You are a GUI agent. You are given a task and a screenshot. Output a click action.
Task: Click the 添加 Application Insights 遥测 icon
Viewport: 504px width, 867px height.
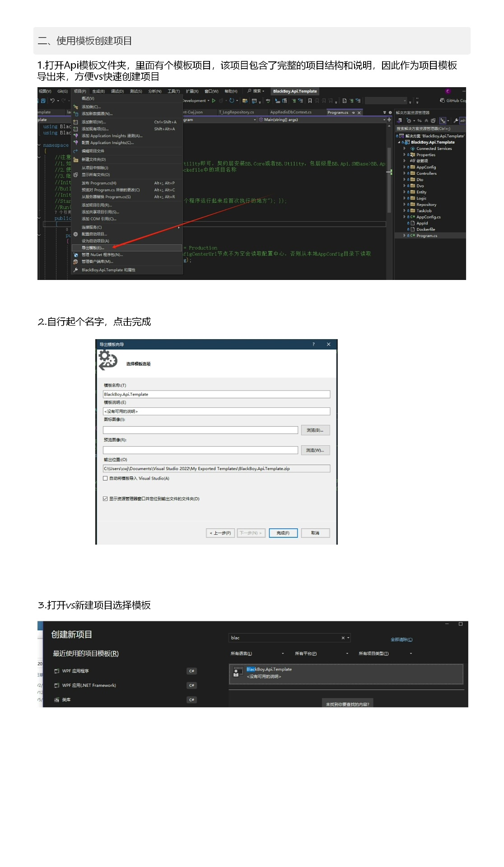tap(76, 135)
